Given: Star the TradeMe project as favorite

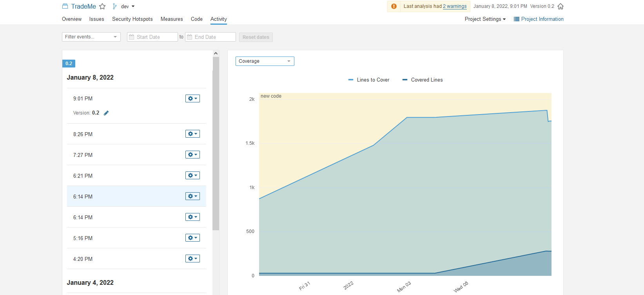Looking at the screenshot, I should tap(102, 6).
